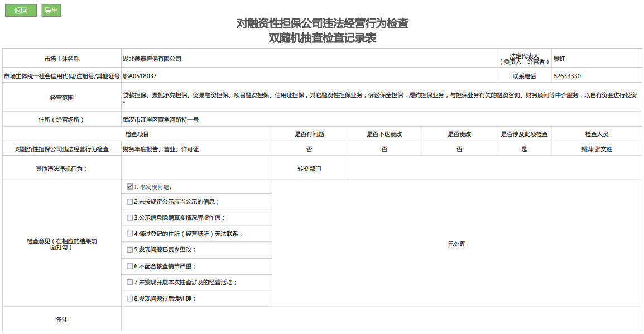Click the 是否责改 column header
Image resolution: width=644 pixels, height=334 pixels.
pos(459,134)
